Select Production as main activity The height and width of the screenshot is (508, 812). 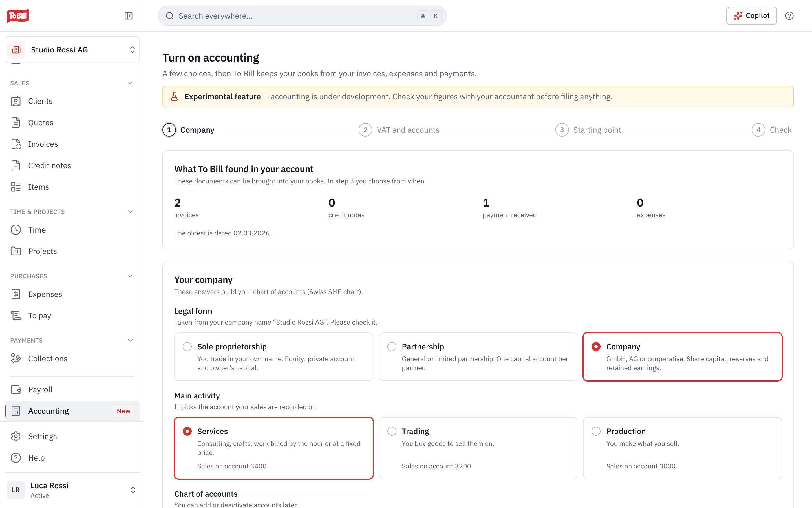682,448
